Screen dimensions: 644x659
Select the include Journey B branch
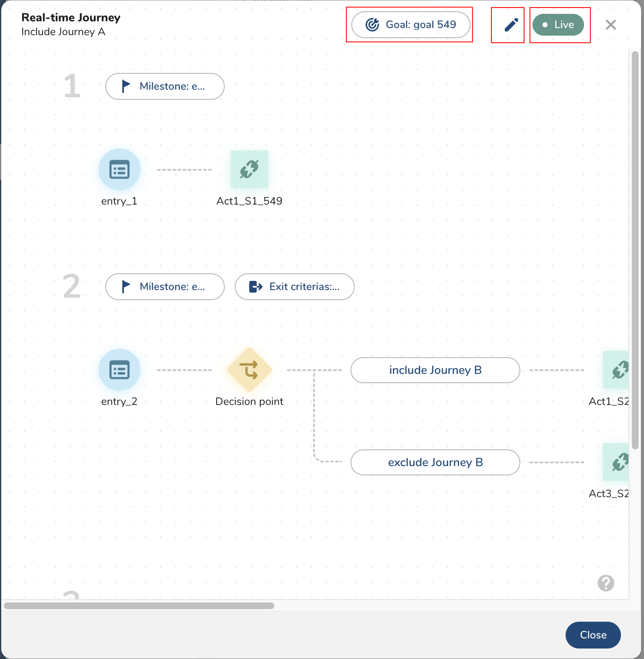click(435, 370)
